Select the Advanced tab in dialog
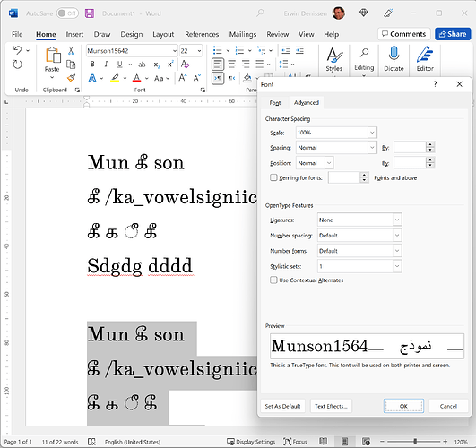Viewport: 476px width, 448px height. pos(307,102)
